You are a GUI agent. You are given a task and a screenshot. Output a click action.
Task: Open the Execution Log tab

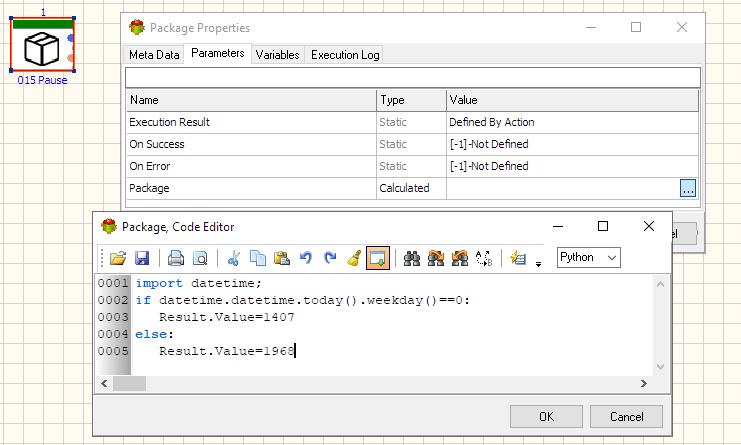pos(345,55)
